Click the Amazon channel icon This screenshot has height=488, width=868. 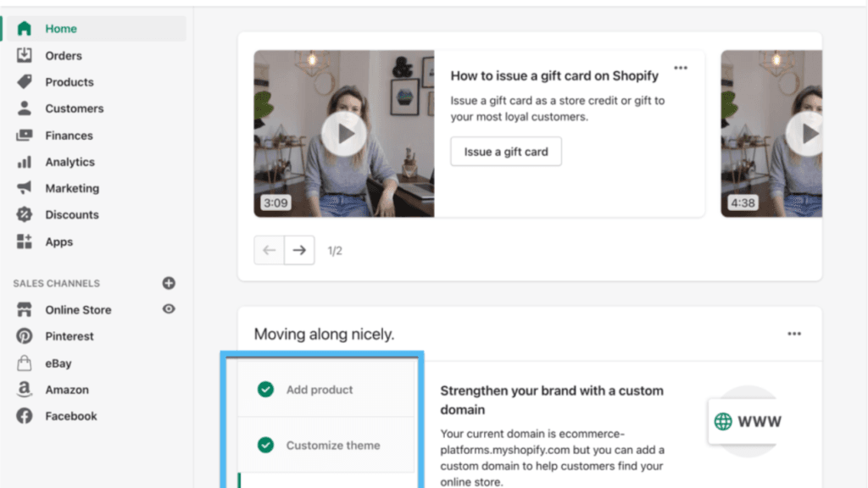(x=24, y=390)
